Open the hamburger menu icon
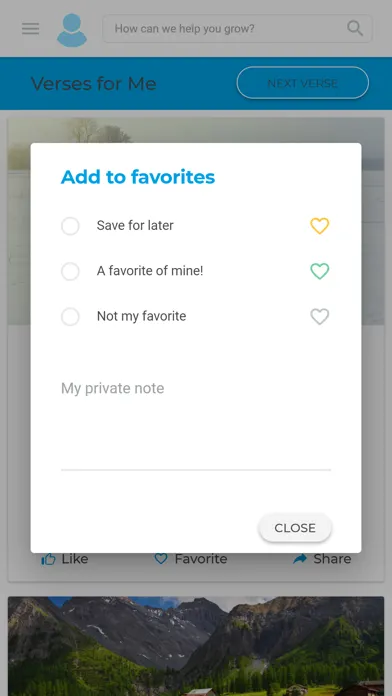Viewport: 392px width, 696px height. 31,29
